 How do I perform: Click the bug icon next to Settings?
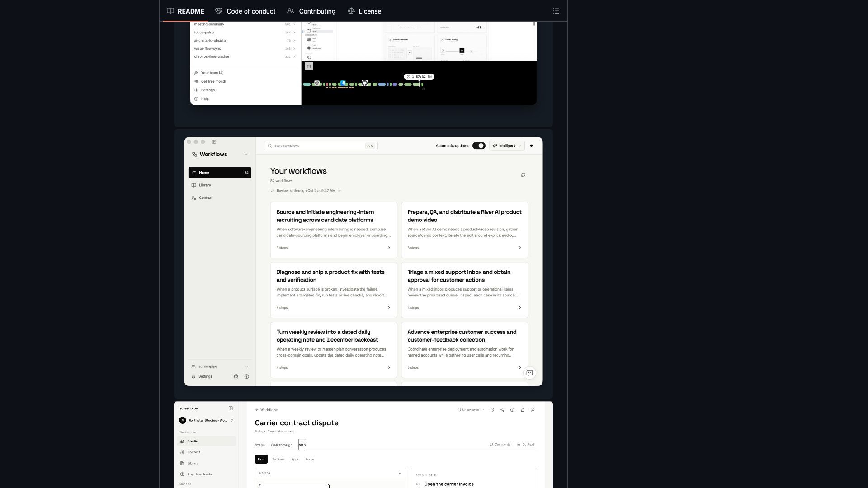tap(236, 376)
